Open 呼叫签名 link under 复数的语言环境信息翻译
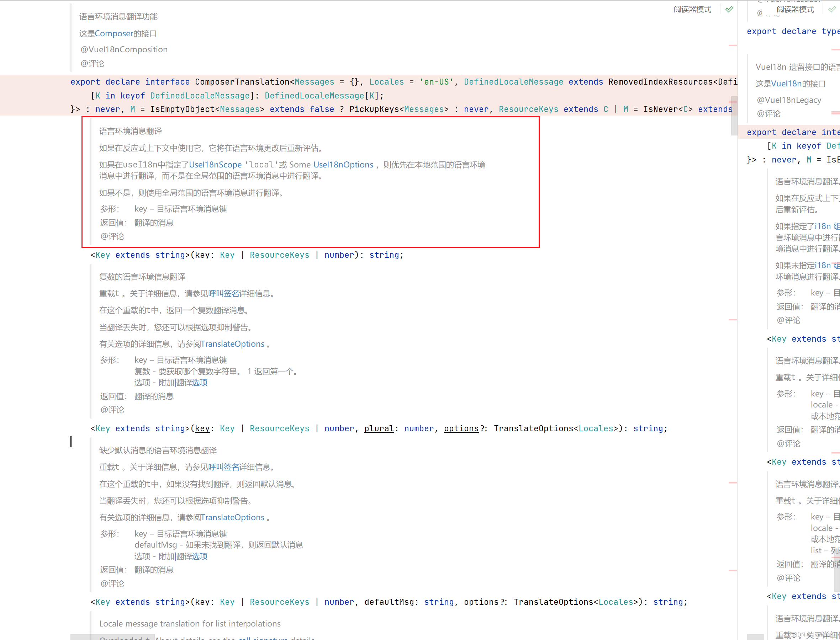 pyautogui.click(x=223, y=294)
